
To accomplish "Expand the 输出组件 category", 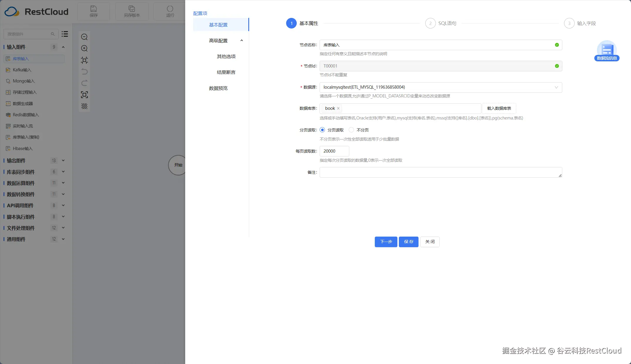I will (63, 161).
